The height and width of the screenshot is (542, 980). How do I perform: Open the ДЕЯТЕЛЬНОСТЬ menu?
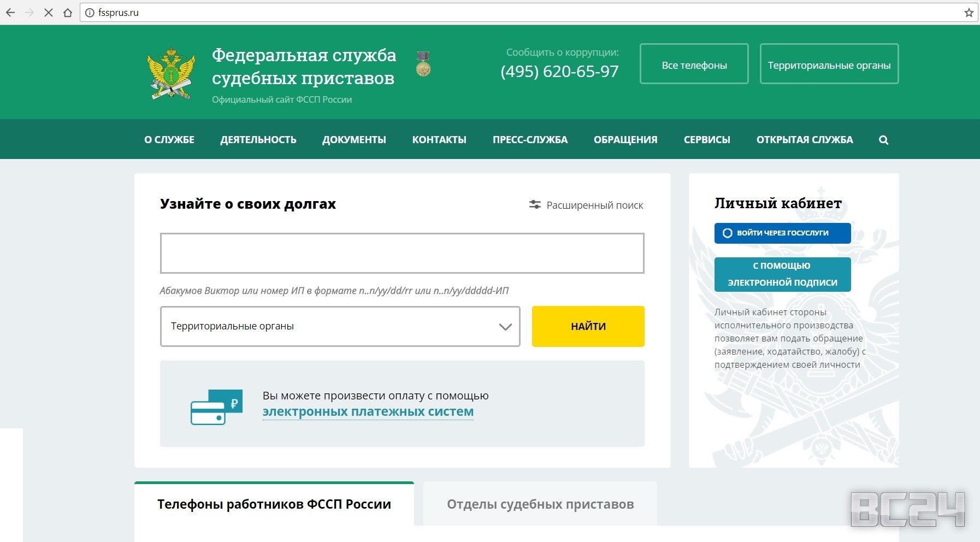[x=258, y=140]
